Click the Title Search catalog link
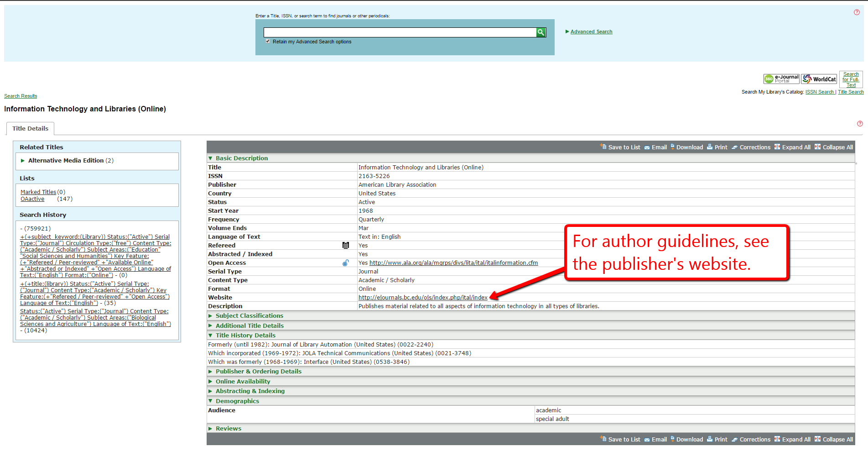868x452 pixels. click(x=851, y=92)
